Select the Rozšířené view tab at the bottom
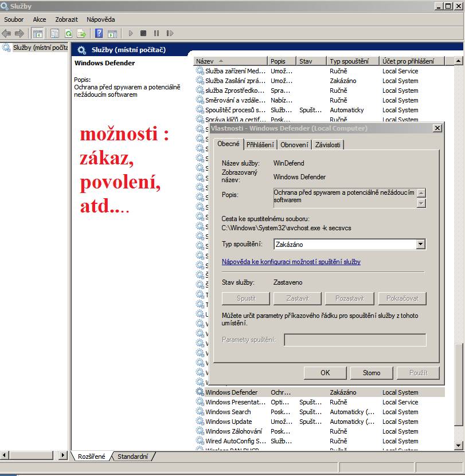This screenshot has height=476, width=465. (x=92, y=457)
